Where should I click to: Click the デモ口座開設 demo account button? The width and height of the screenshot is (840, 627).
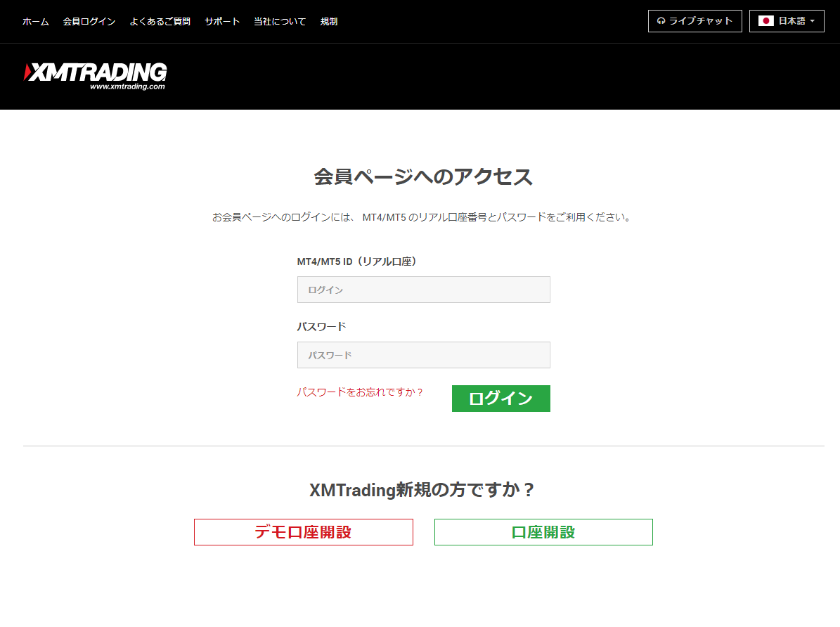(303, 531)
